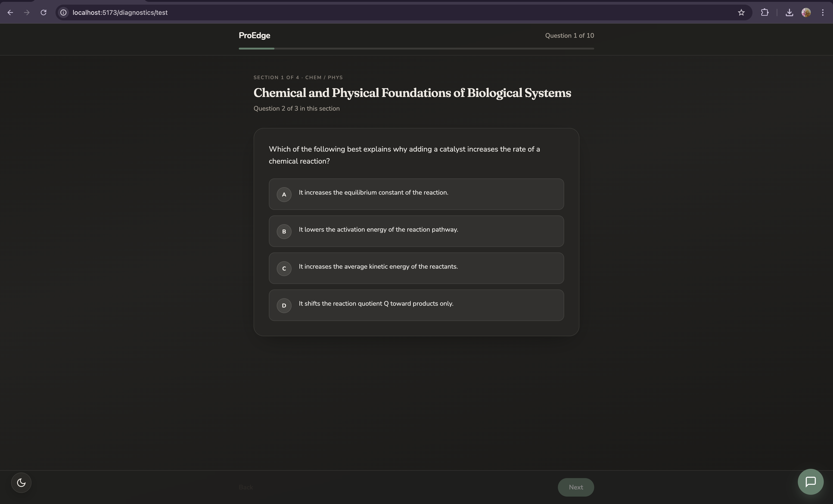Viewport: 833px width, 504px height.
Task: Open the chat bubble widget
Action: pos(810,482)
